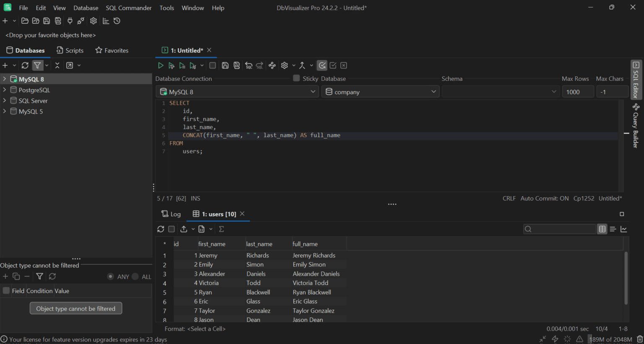Image resolution: width=644 pixels, height=344 pixels.
Task: Select the ALL radio button
Action: coord(135,277)
